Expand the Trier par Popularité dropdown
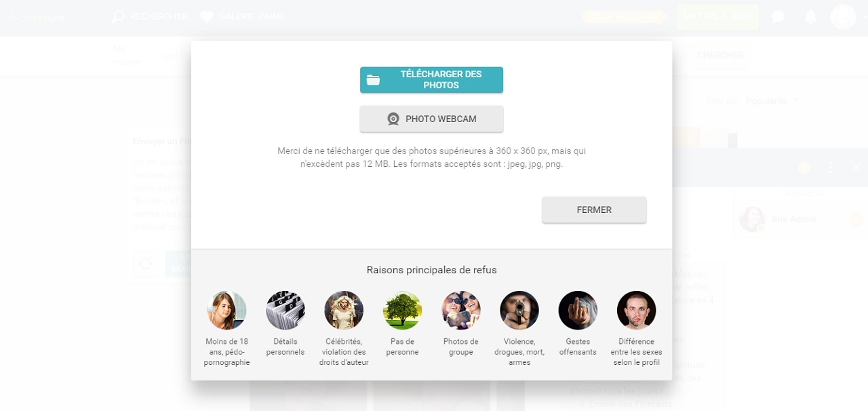 (772, 101)
